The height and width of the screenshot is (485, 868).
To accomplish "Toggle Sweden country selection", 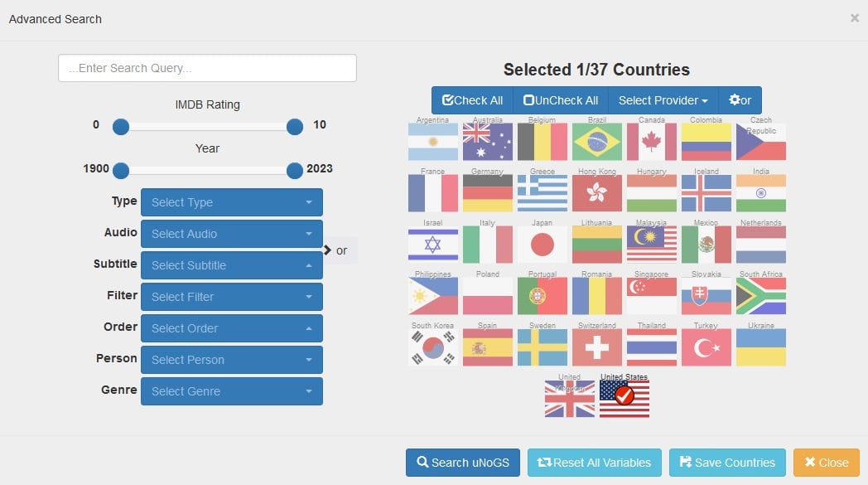I will coord(542,348).
